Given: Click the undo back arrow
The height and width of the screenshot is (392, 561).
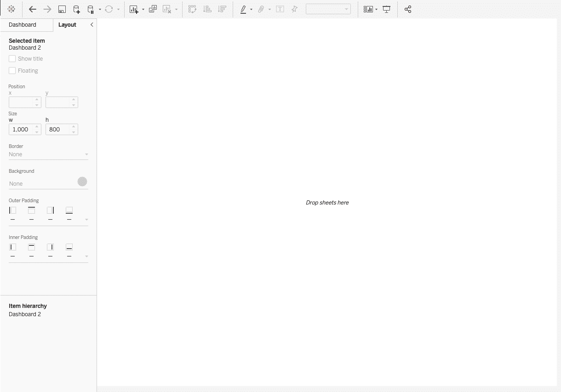Looking at the screenshot, I should pyautogui.click(x=32, y=9).
